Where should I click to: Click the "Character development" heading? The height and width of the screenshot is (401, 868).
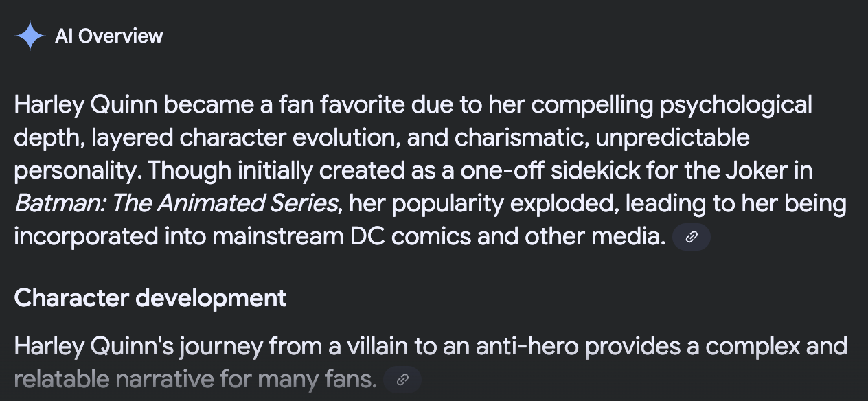pyautogui.click(x=150, y=298)
